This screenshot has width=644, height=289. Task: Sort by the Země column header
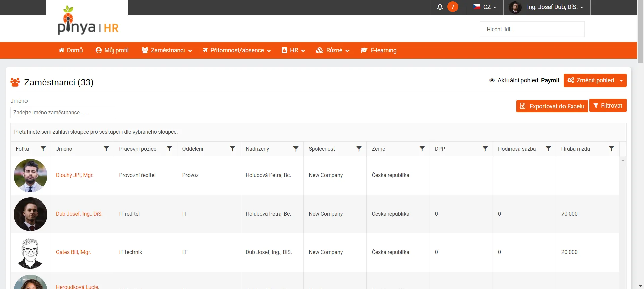(378, 149)
